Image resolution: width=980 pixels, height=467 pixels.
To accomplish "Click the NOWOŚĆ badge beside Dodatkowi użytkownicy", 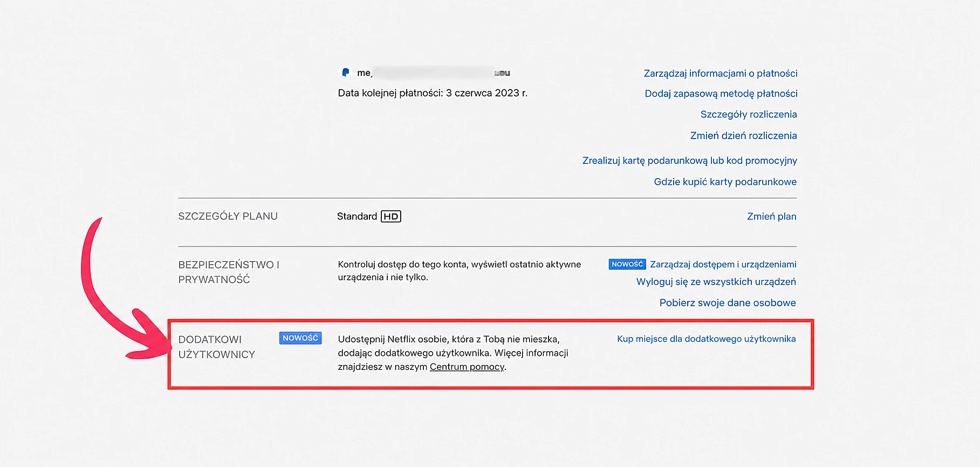I will pyautogui.click(x=300, y=338).
